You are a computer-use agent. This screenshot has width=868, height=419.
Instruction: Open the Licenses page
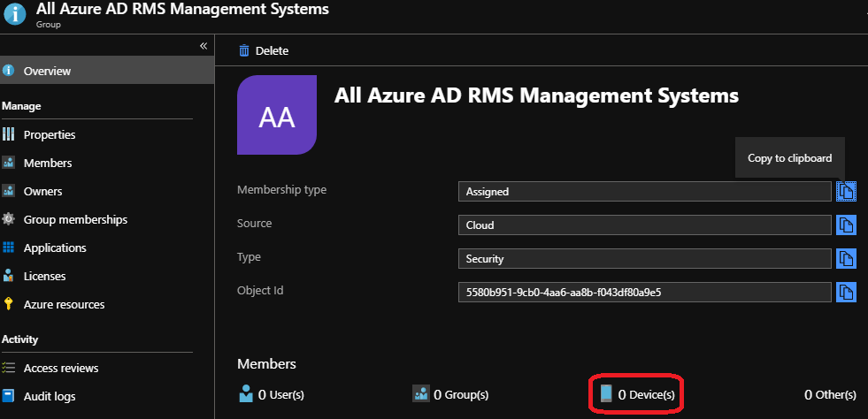(44, 276)
